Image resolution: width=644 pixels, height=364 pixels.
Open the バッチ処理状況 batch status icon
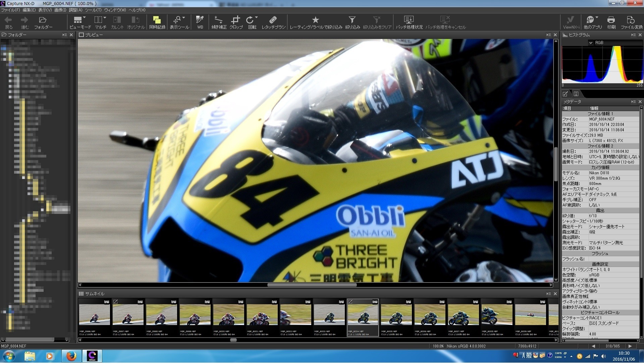(409, 20)
